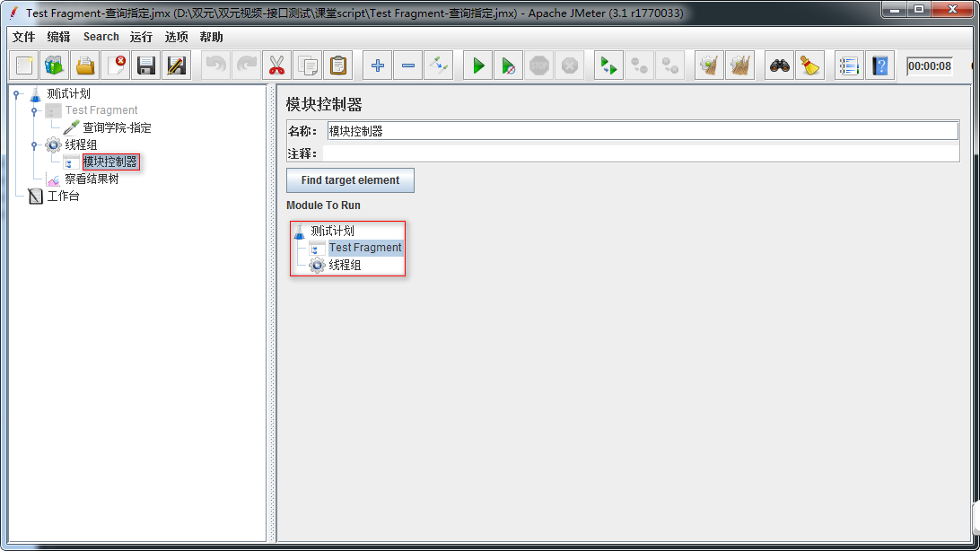Save the test plan with floppy icon
980x551 pixels.
(146, 66)
